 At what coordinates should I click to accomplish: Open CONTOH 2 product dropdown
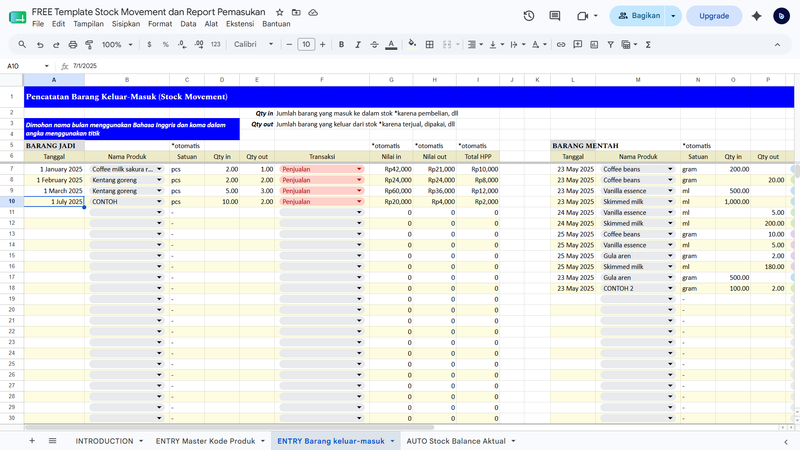[670, 288]
